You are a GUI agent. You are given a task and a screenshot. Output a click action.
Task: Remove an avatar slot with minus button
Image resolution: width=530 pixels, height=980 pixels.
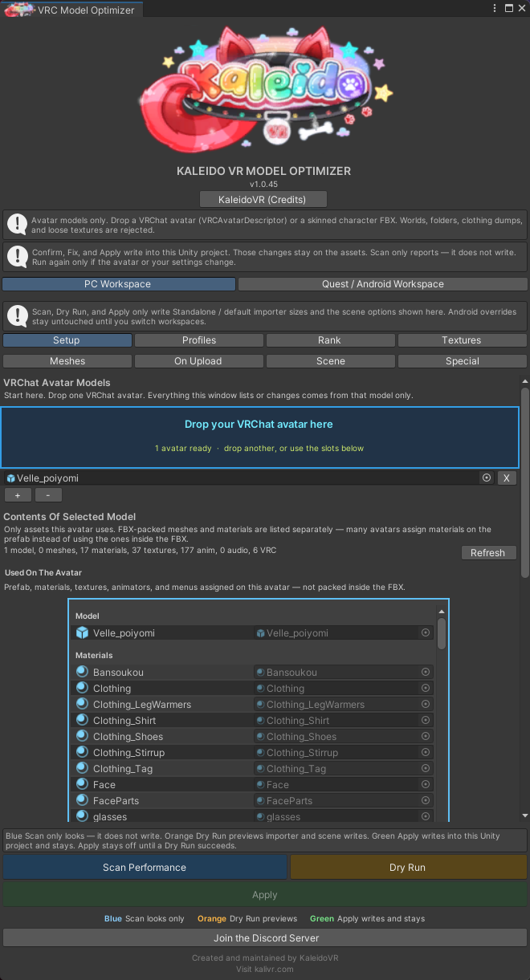[x=48, y=495]
